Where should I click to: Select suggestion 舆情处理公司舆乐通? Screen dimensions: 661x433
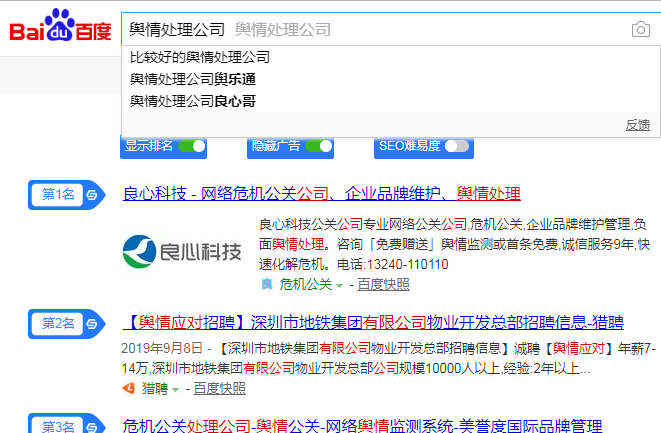(x=193, y=79)
